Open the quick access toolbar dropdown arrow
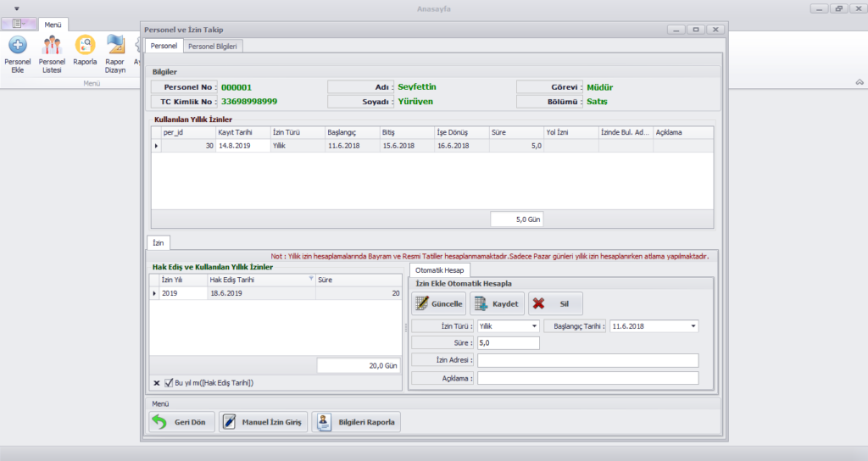The image size is (868, 461). pyautogui.click(x=17, y=8)
